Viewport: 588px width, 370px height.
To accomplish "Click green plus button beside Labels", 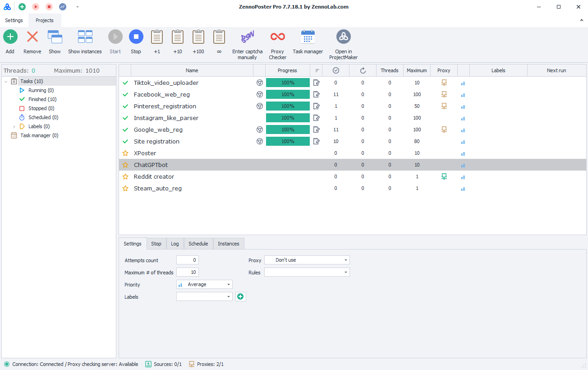I will [240, 297].
